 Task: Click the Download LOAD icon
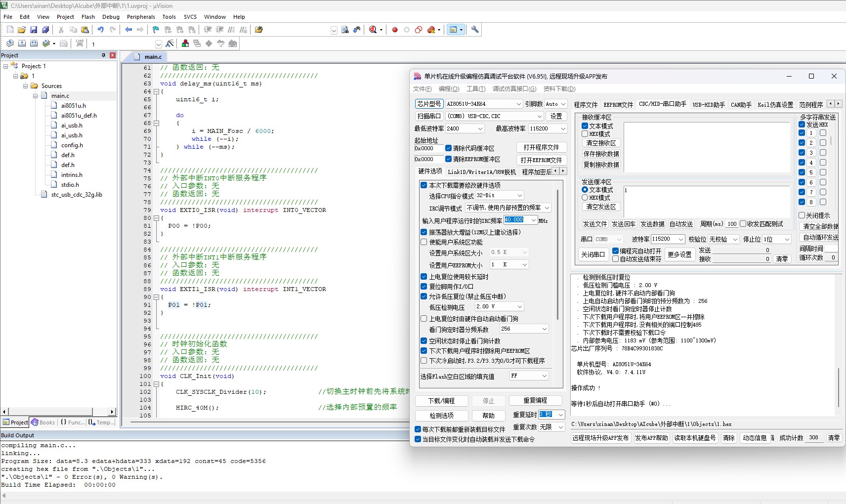coord(80,43)
